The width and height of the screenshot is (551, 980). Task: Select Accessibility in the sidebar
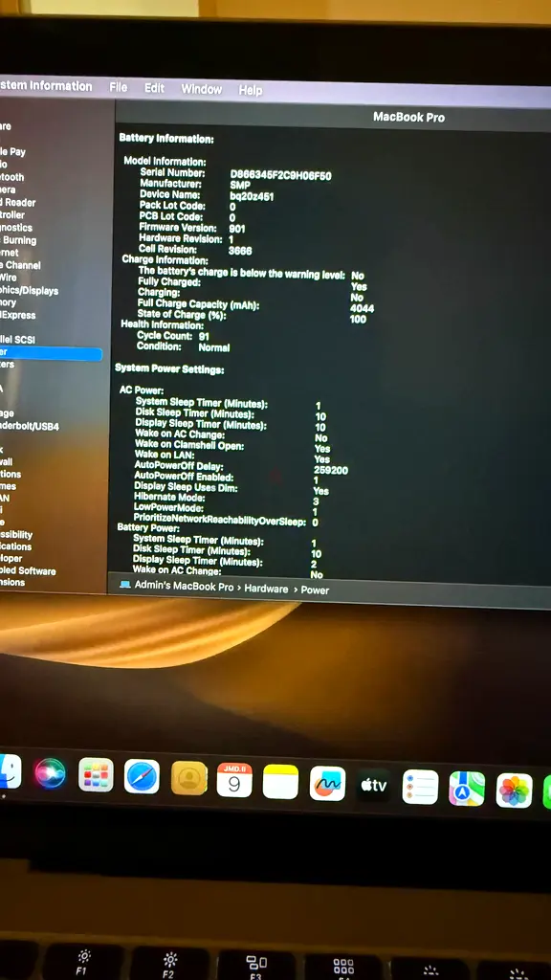(x=16, y=534)
